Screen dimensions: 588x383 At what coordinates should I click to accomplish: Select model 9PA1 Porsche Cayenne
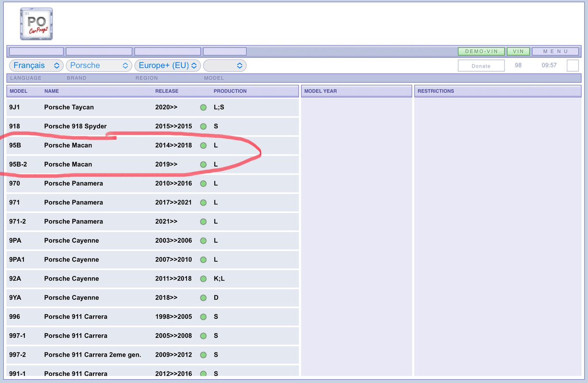pos(153,259)
